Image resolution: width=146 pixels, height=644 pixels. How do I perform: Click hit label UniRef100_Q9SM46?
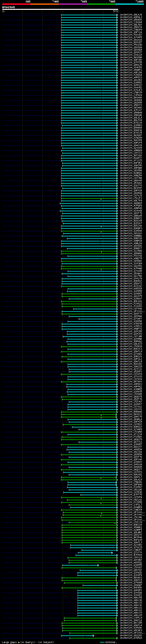(x=131, y=316)
